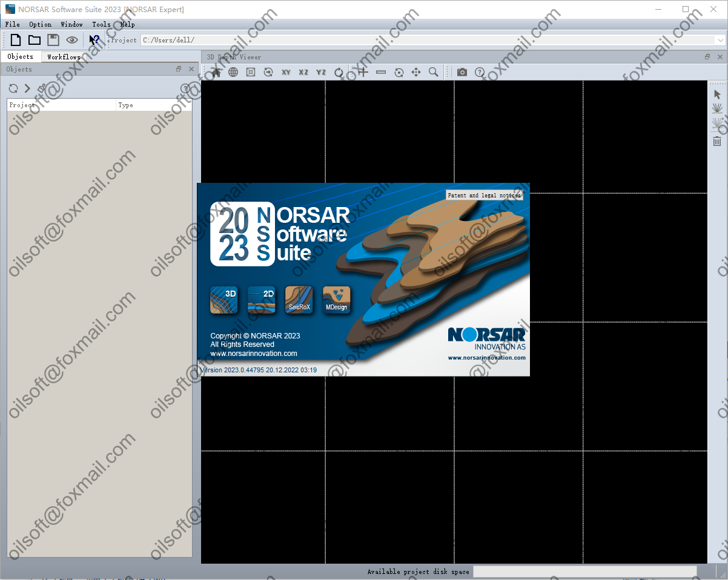Take a snapshot with the camera icon
The height and width of the screenshot is (580, 728).
[x=462, y=72]
